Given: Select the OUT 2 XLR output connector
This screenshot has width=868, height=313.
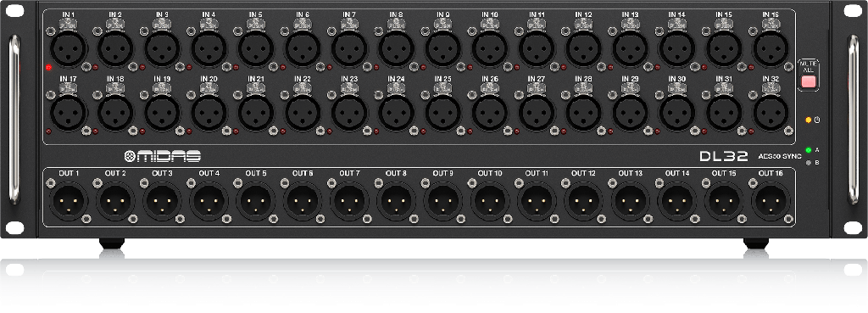Looking at the screenshot, I should tap(115, 200).
